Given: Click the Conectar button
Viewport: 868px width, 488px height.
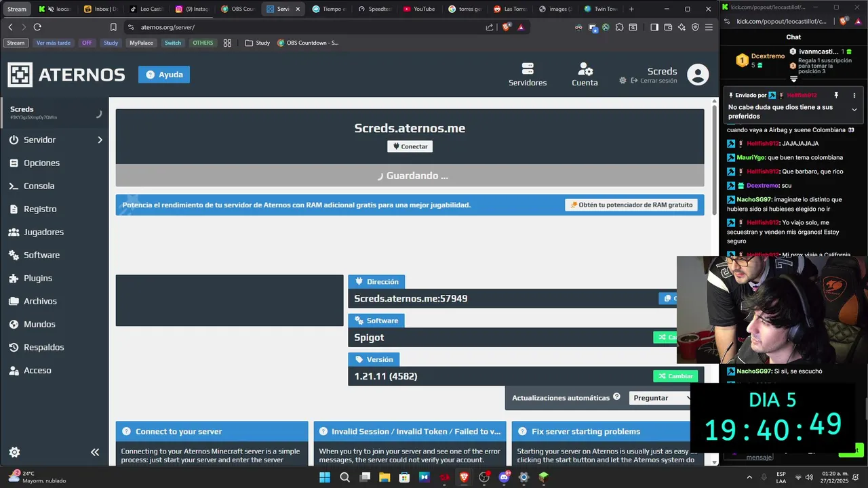Looking at the screenshot, I should (410, 146).
